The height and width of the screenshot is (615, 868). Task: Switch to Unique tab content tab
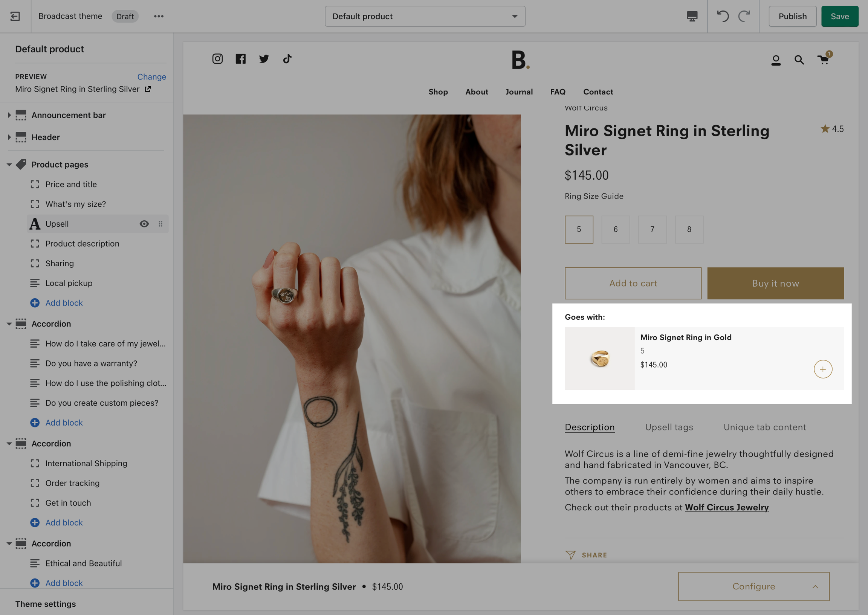[x=765, y=427]
